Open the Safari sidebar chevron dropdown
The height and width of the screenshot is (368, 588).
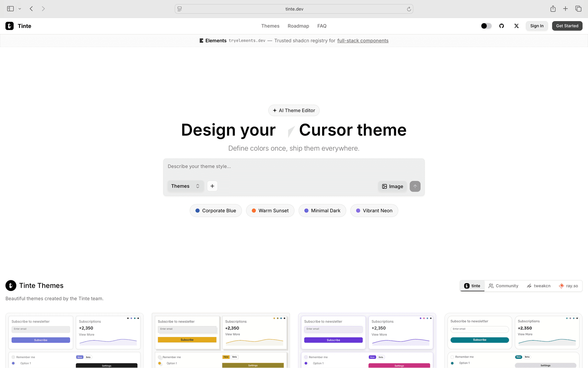coord(20,9)
